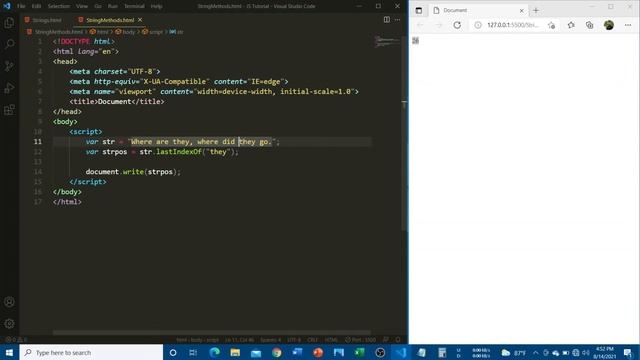
Task: Click the Ln, Col cursor position indicator
Action: [x=240, y=340]
